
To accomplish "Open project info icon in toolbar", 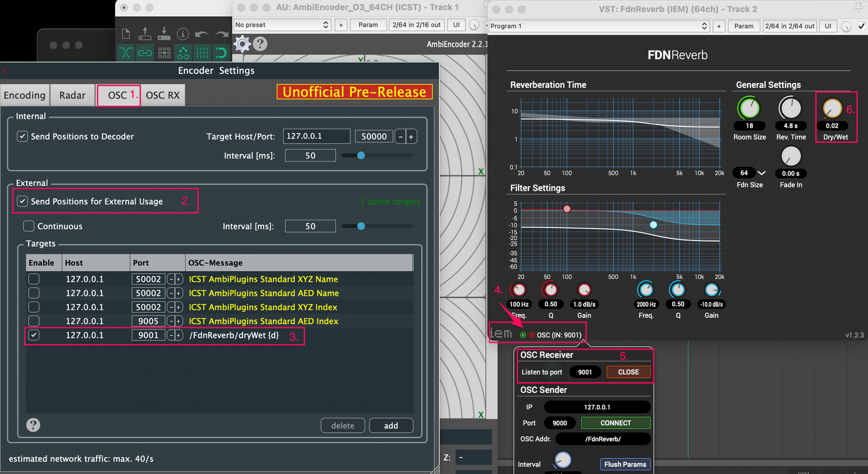I will pos(183,34).
